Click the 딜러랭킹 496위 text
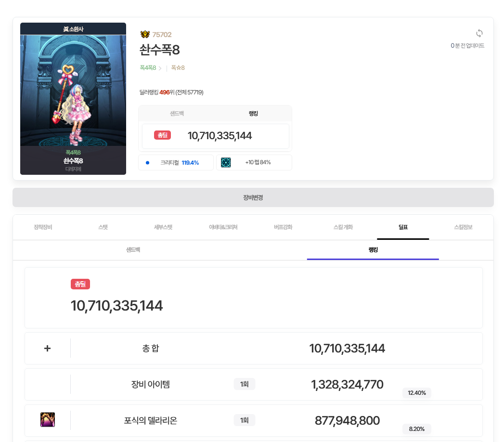The image size is (504, 442). coord(171,92)
